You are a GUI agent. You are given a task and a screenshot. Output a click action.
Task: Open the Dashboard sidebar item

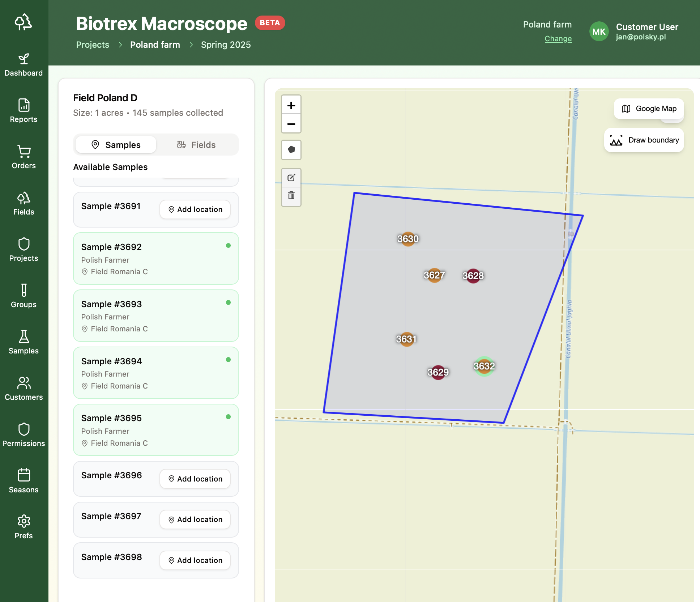(24, 65)
